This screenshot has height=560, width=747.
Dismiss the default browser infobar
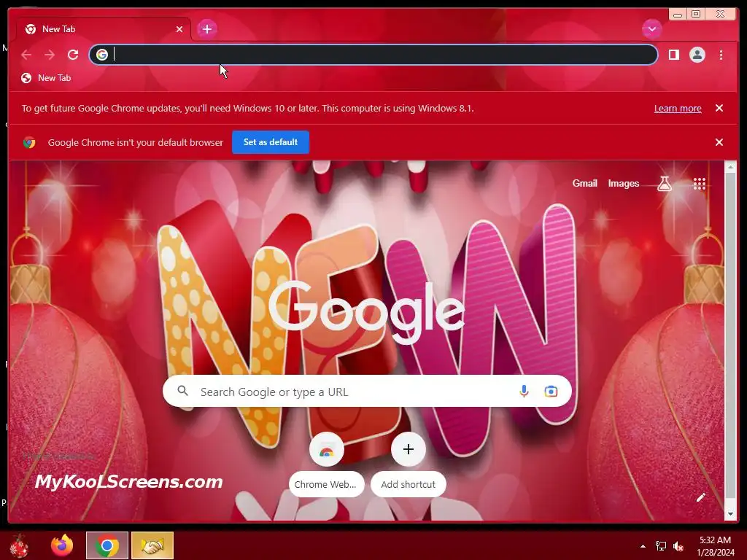pos(719,142)
